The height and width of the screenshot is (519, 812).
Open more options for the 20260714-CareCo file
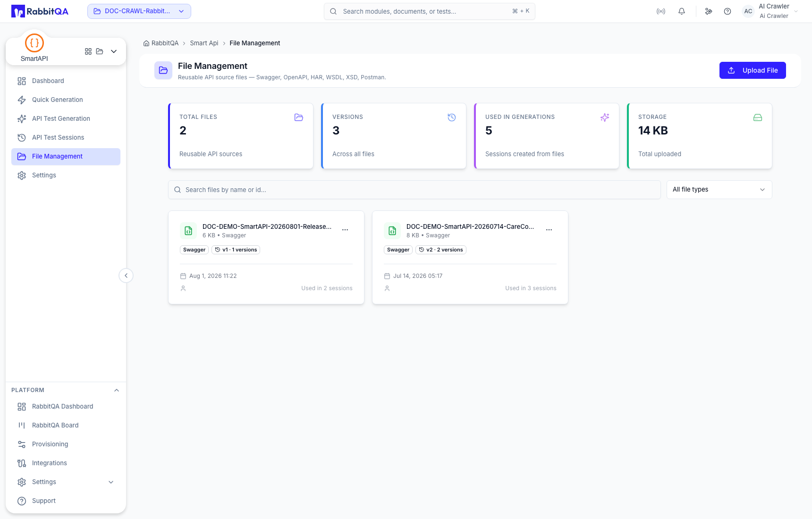pos(549,230)
